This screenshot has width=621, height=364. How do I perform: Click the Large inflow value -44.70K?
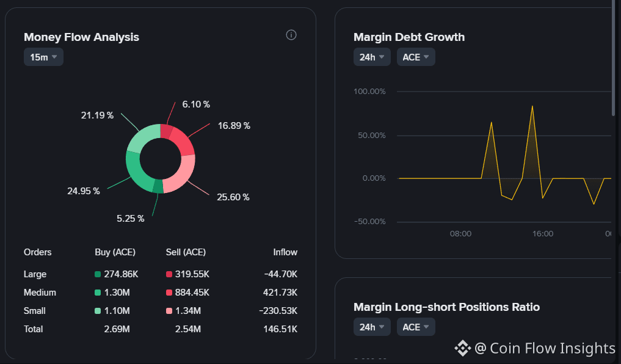click(x=281, y=274)
